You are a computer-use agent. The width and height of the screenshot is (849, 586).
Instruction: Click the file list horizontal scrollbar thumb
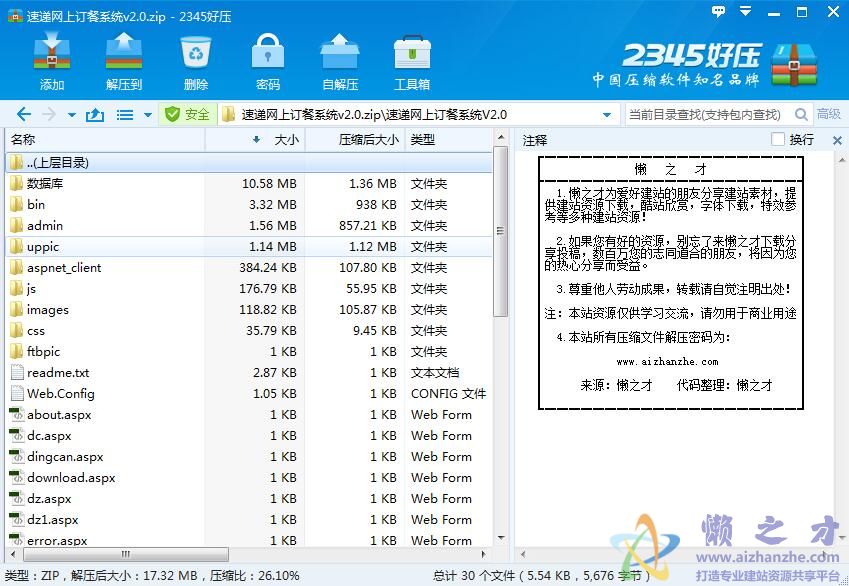pyautogui.click(x=126, y=554)
